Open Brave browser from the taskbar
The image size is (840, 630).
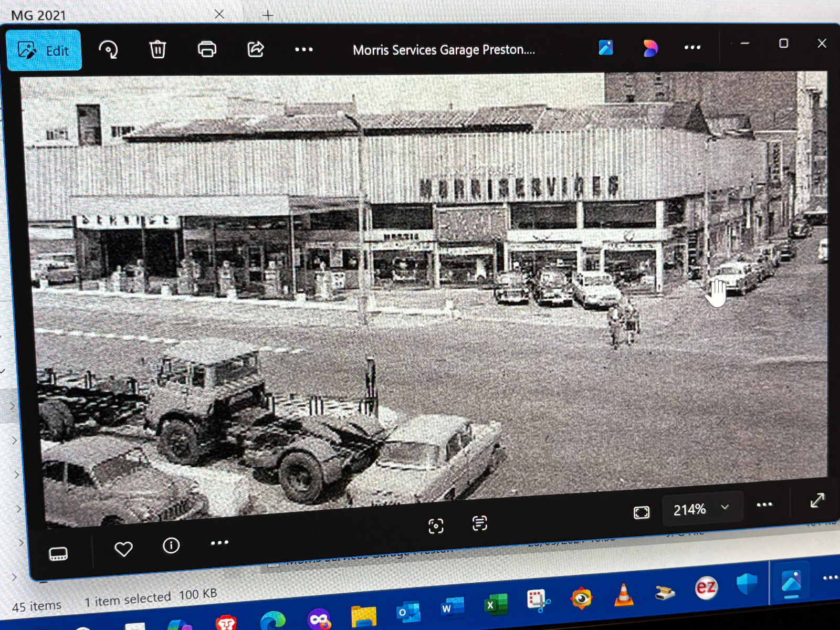coord(226,623)
